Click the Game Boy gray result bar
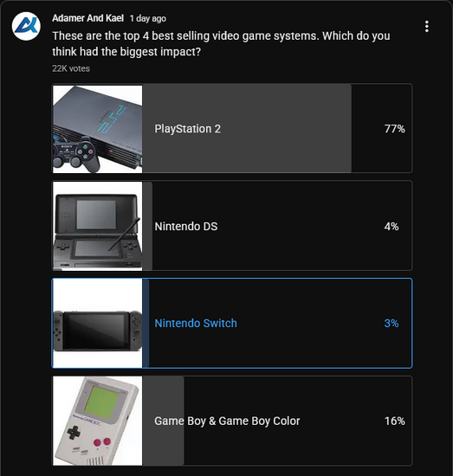 [x=163, y=421]
